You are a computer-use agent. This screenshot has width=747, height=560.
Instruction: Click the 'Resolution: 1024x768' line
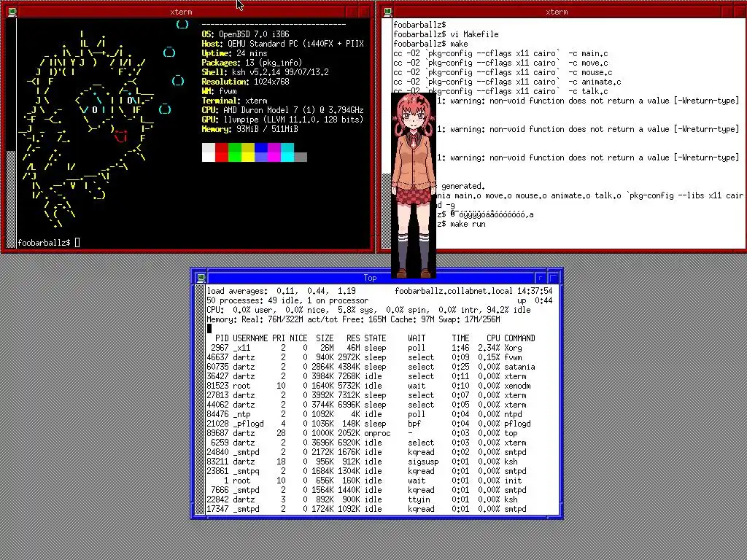coord(245,82)
